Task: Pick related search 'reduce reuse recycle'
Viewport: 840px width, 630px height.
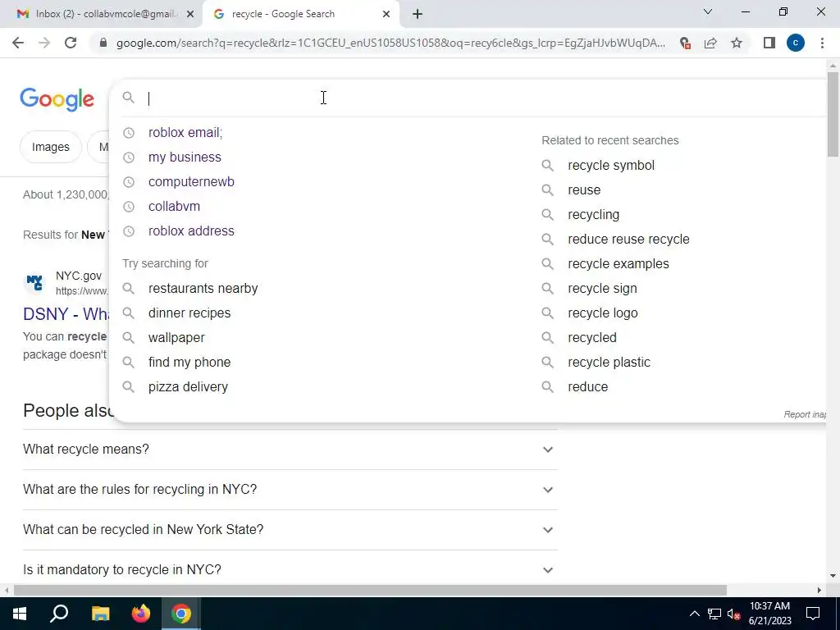Action: (628, 240)
